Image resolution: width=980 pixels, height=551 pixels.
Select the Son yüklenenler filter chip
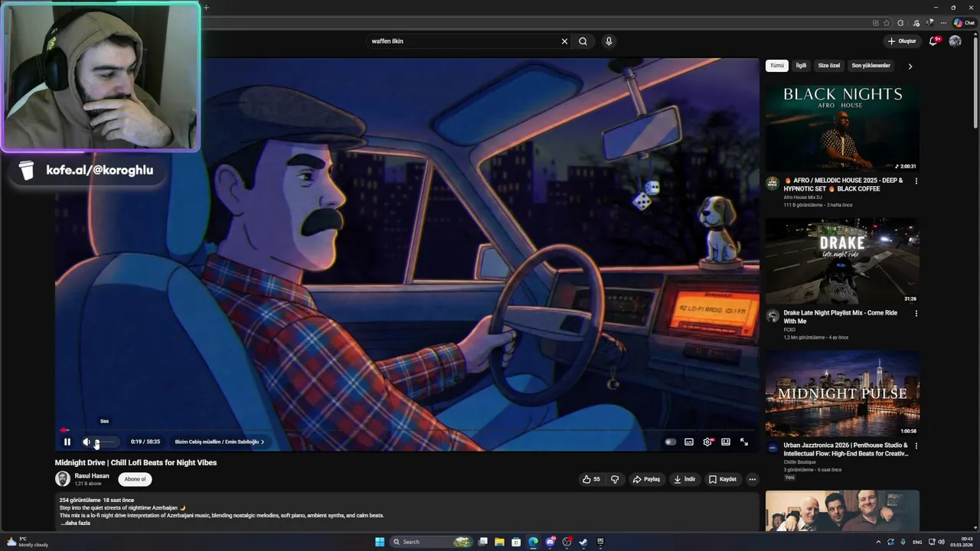tap(871, 66)
